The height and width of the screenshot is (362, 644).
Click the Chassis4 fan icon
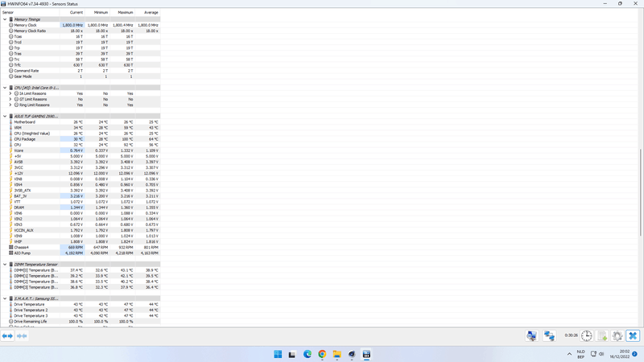click(x=11, y=247)
